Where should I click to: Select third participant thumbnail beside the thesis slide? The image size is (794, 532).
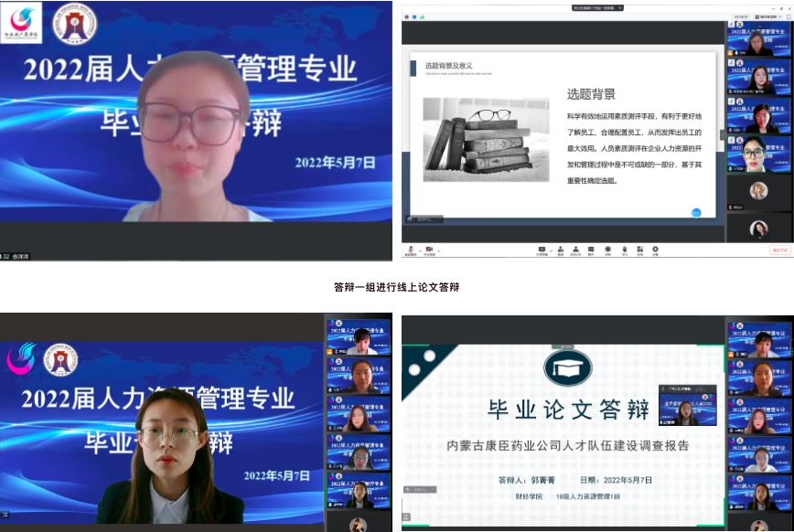click(758, 417)
